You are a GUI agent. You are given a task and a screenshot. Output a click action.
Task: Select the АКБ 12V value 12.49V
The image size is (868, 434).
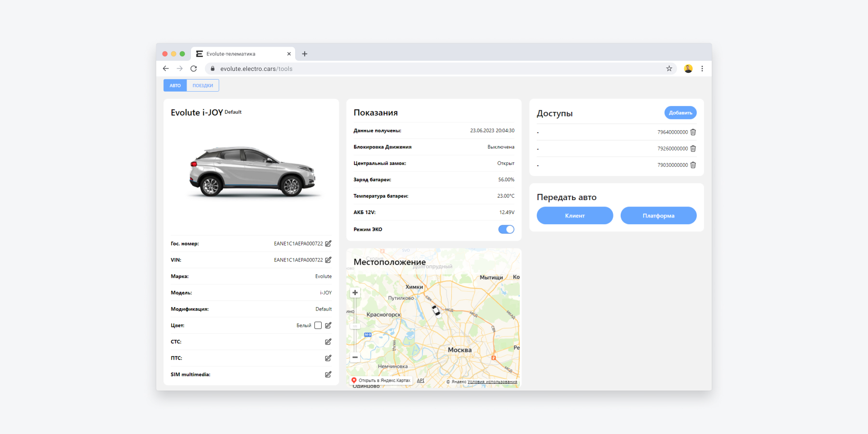click(x=507, y=212)
